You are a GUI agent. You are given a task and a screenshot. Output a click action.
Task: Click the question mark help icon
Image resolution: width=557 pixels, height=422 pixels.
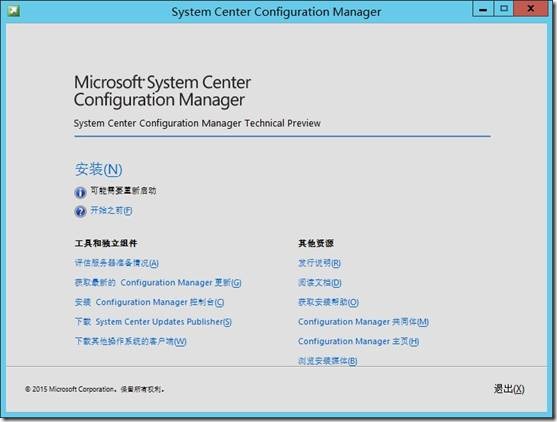pyautogui.click(x=80, y=211)
